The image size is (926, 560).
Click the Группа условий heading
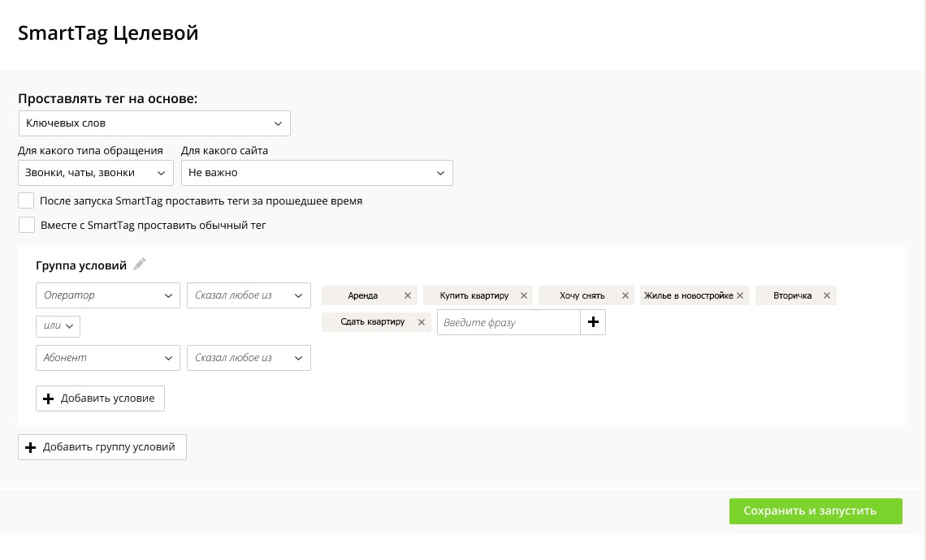(81, 265)
